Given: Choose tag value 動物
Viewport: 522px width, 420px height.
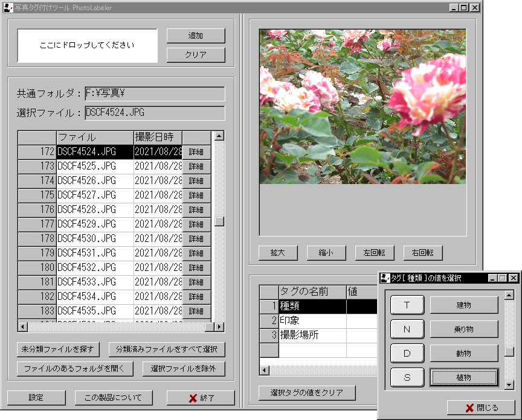Looking at the screenshot, I should tap(464, 353).
